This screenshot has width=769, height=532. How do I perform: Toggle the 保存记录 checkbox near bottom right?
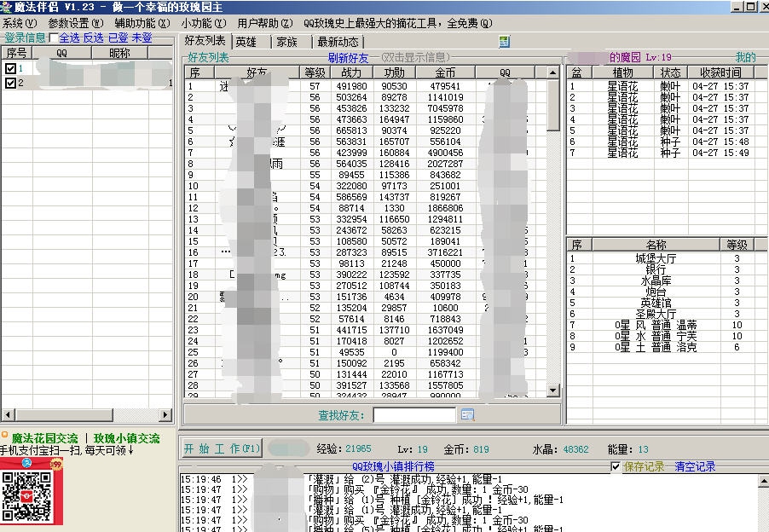coord(616,467)
